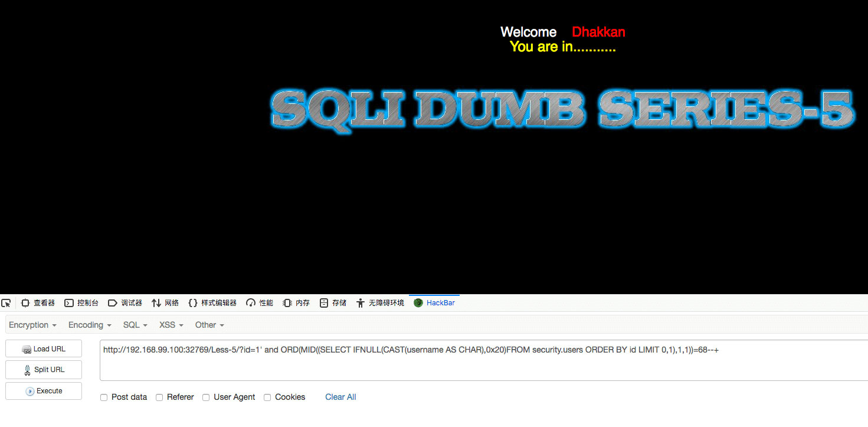Image resolution: width=868 pixels, height=427 pixels.
Task: Open the Storage (存储) panel
Action: click(x=333, y=303)
